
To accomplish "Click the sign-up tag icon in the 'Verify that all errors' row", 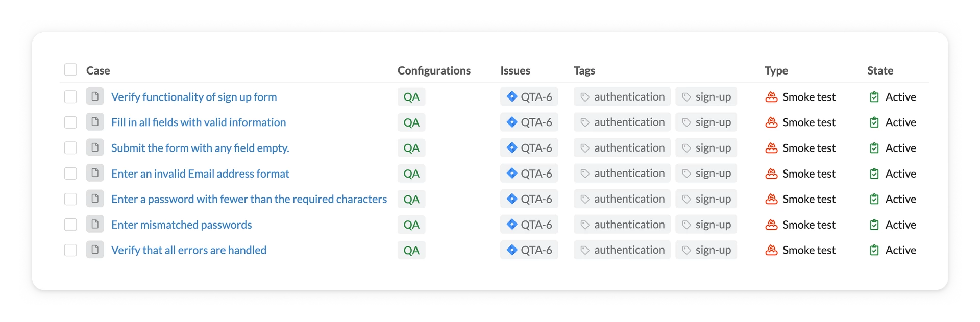I will tap(687, 250).
